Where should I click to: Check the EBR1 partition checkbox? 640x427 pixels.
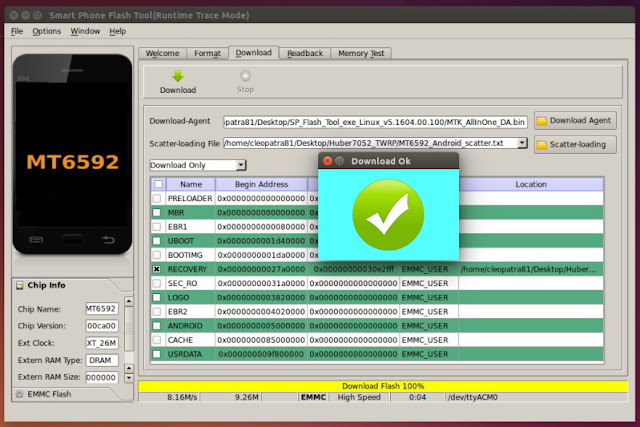[x=157, y=227]
